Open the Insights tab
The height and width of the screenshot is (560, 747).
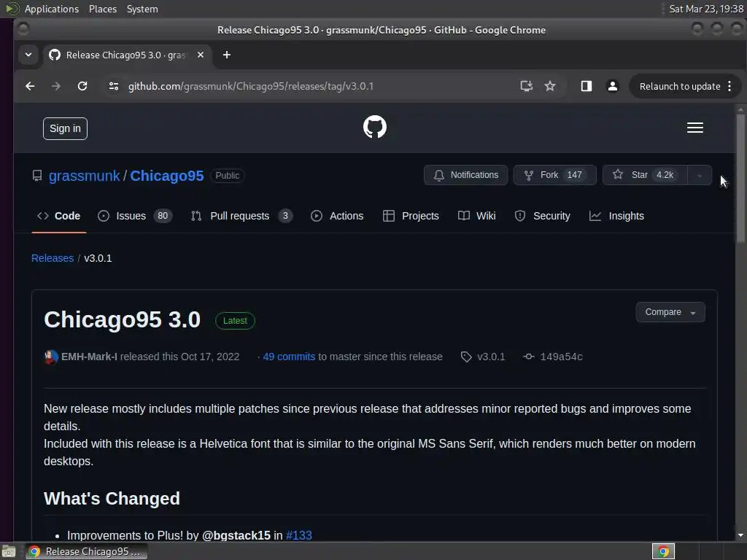[616, 216]
